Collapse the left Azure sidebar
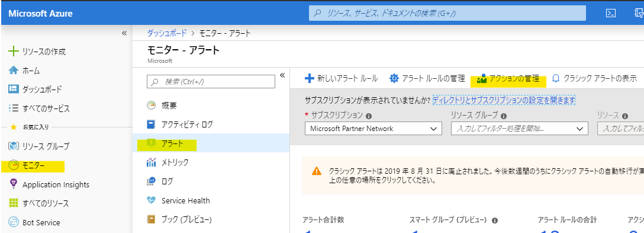 click(124, 33)
